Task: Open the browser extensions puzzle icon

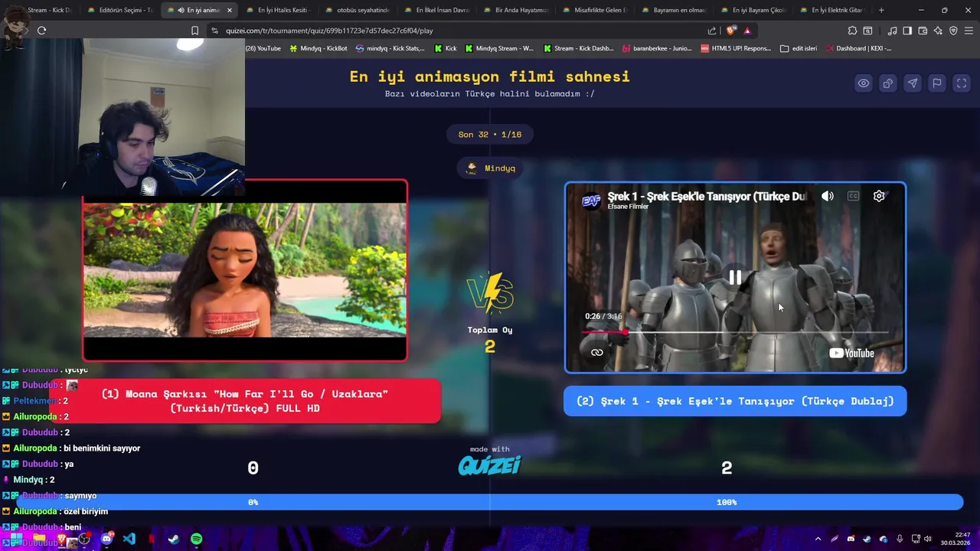Action: pyautogui.click(x=852, y=31)
